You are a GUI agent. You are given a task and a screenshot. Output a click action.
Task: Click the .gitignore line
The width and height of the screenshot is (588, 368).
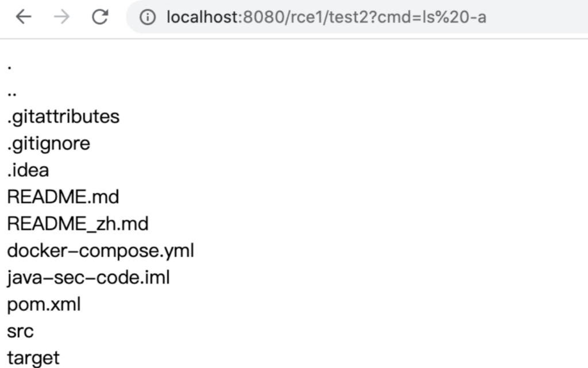[x=49, y=144]
